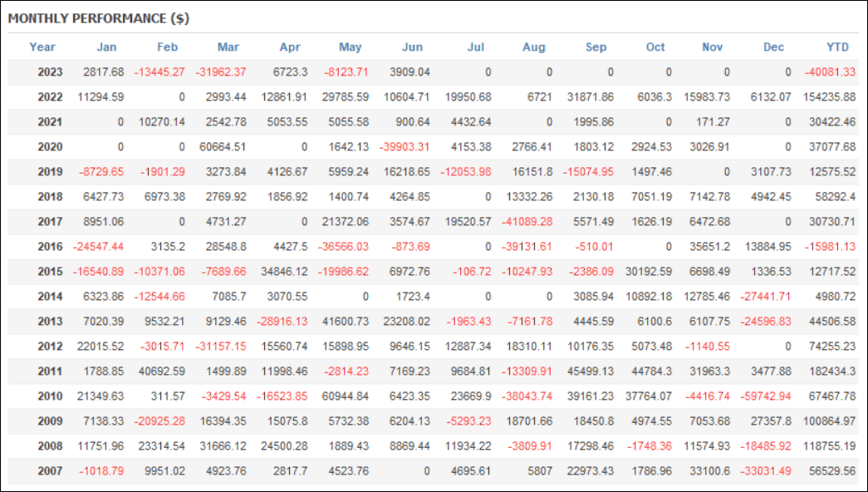This screenshot has width=868, height=492.
Task: Select the June 2020 loss -39903.31
Action: (404, 146)
